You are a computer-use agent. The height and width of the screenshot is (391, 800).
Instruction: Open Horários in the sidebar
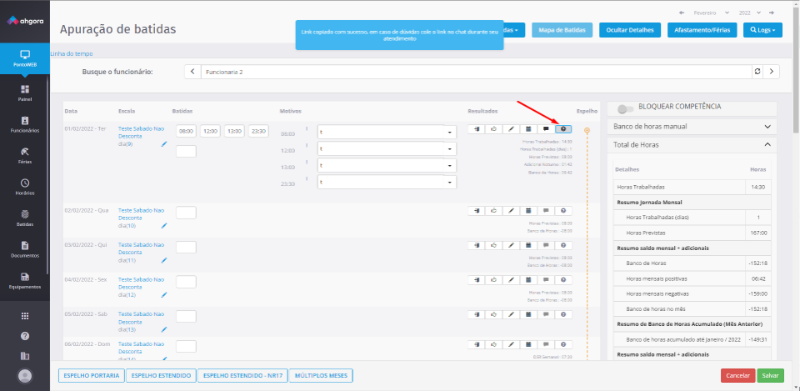[x=25, y=187]
